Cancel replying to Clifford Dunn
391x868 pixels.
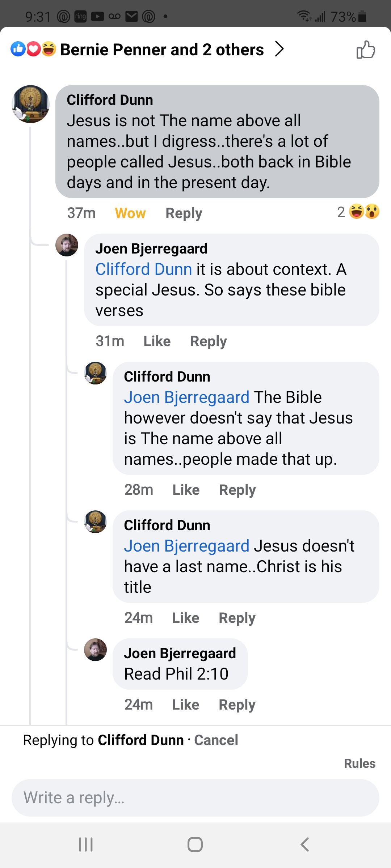[x=216, y=740]
